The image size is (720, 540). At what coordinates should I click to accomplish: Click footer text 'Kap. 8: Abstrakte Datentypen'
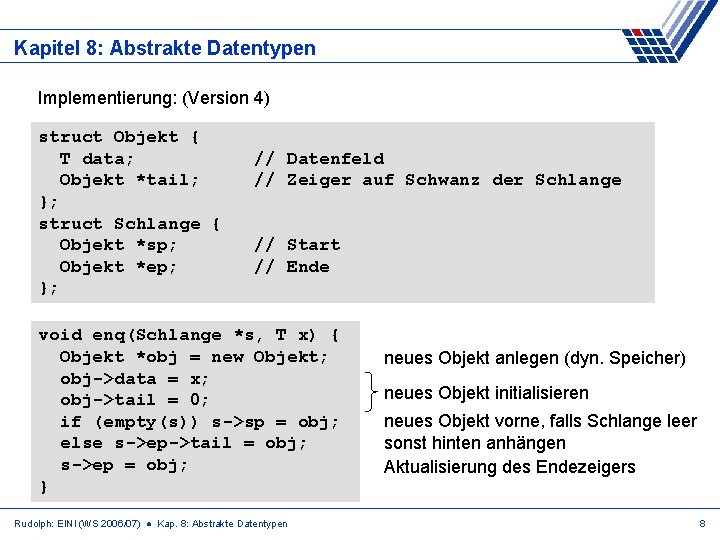tap(222, 524)
